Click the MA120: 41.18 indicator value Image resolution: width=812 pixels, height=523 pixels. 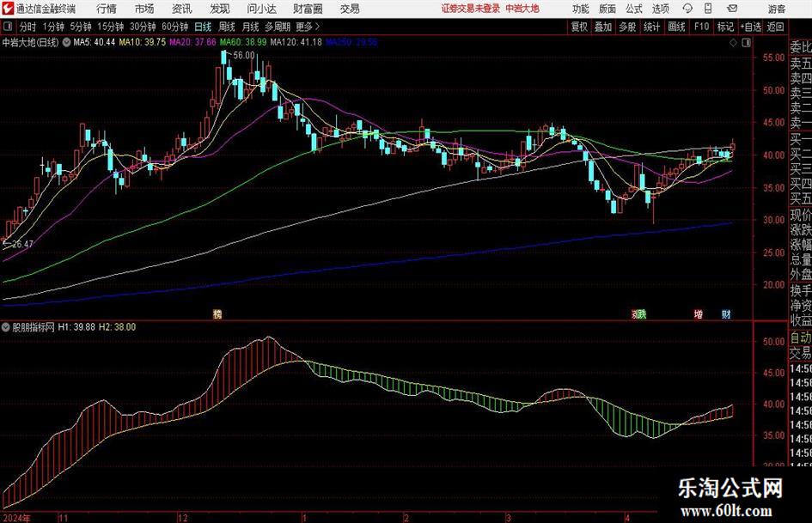[296, 42]
